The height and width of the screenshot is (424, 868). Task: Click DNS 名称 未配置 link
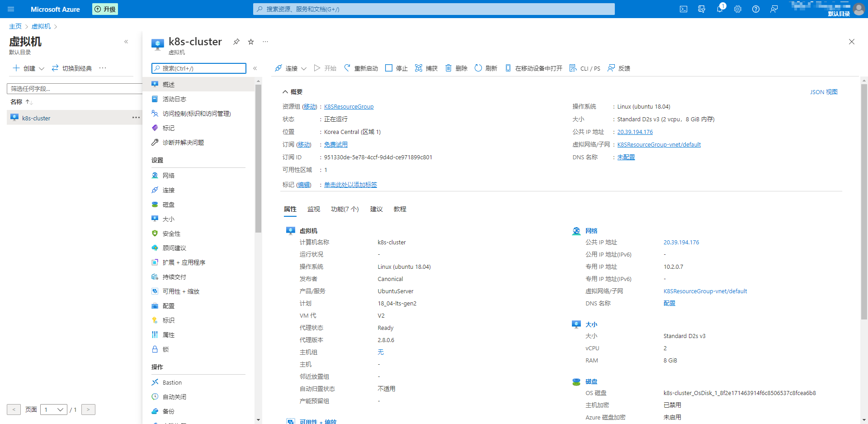coord(626,157)
